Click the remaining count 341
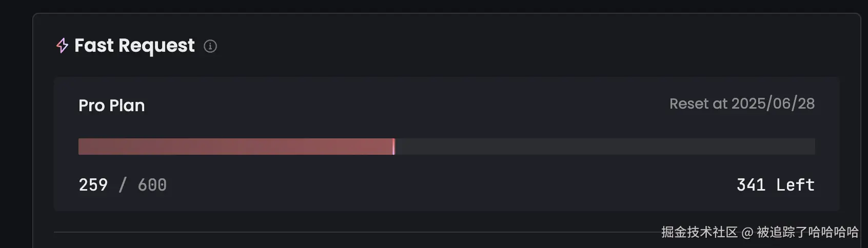Image resolution: width=868 pixels, height=248 pixels. tap(751, 185)
